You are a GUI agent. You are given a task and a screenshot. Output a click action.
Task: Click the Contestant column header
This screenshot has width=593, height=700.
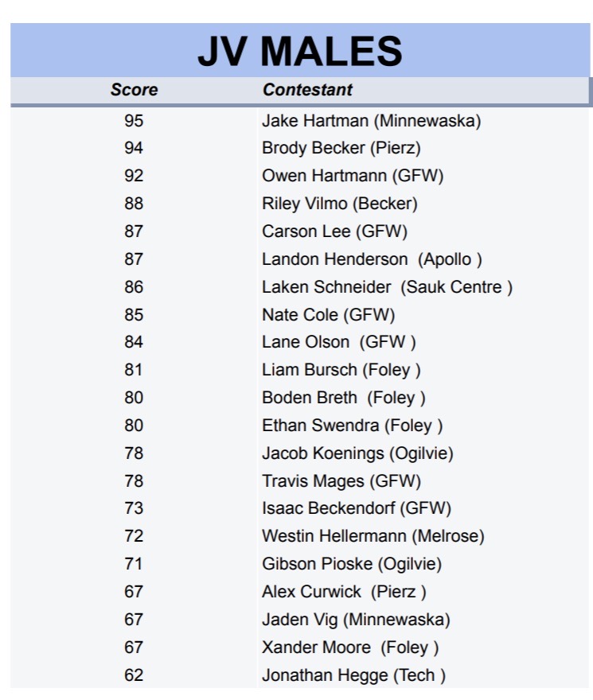tap(307, 90)
